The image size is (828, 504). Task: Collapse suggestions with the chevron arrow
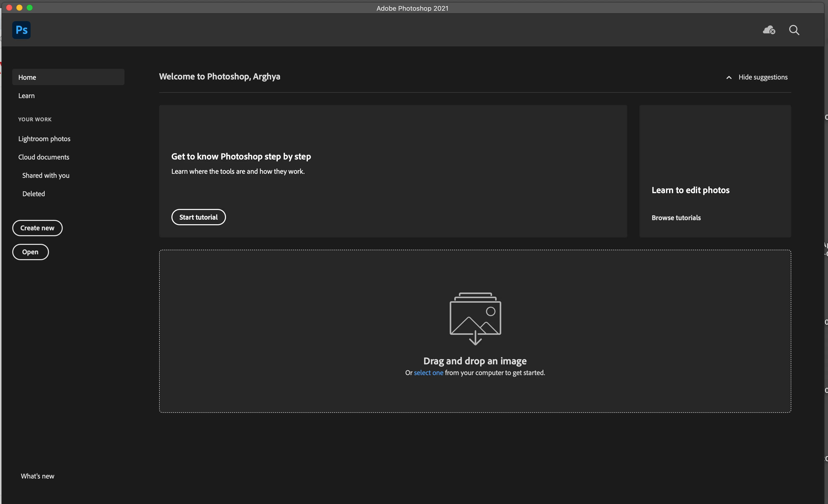tap(729, 77)
